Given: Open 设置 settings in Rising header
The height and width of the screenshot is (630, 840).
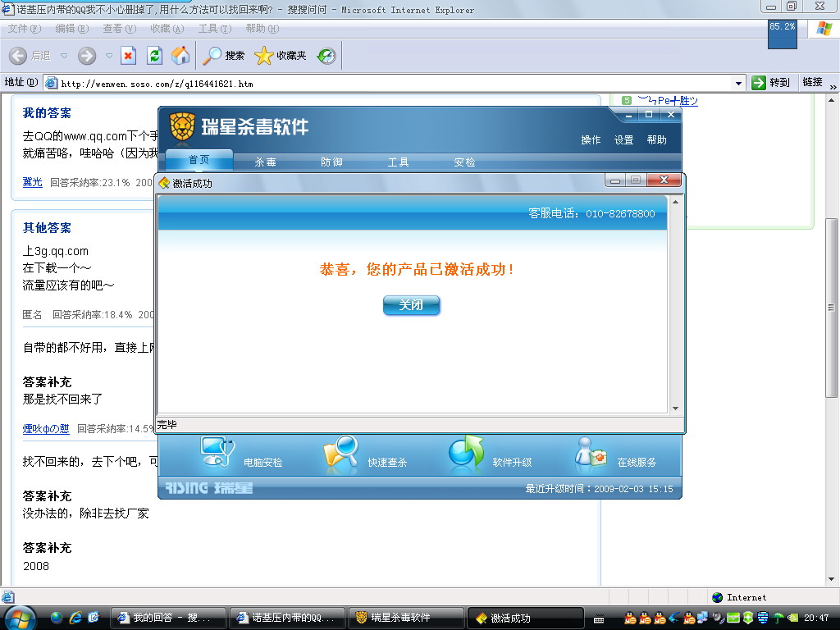Looking at the screenshot, I should pyautogui.click(x=623, y=139).
